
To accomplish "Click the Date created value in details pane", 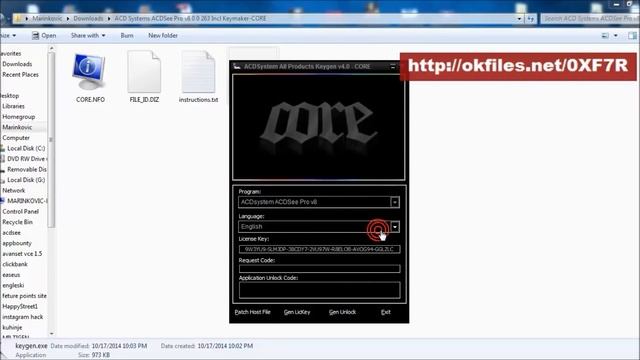I will coord(225,346).
